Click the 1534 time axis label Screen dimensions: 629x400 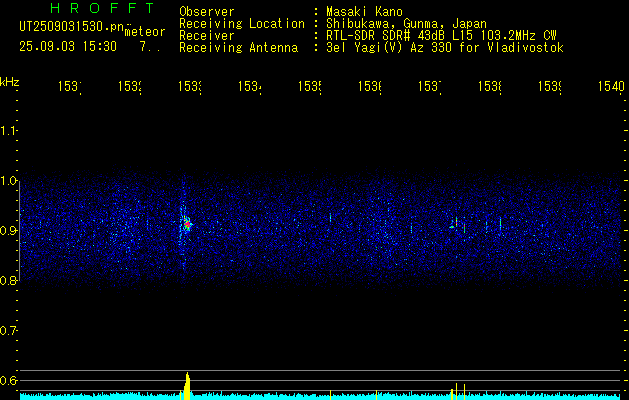point(250,86)
